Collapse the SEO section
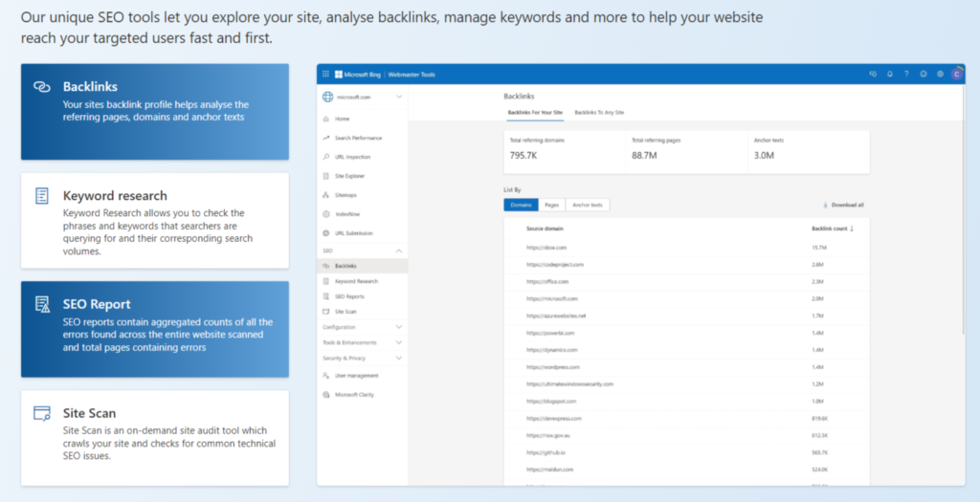980x502 pixels. (x=398, y=251)
